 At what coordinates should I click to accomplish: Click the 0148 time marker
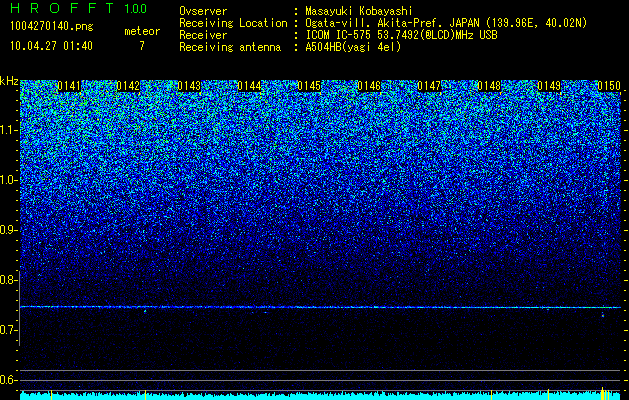(x=489, y=86)
